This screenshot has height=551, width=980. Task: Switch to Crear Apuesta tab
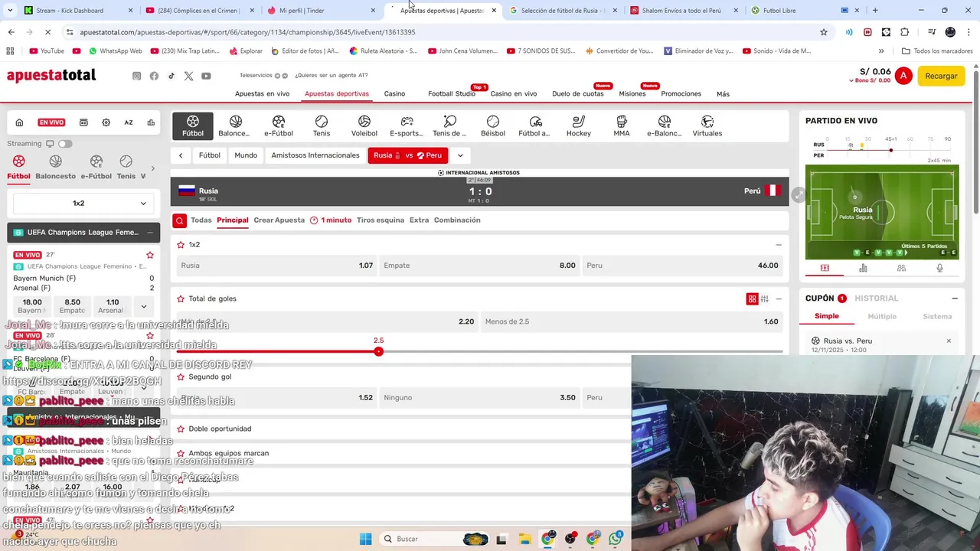[279, 220]
